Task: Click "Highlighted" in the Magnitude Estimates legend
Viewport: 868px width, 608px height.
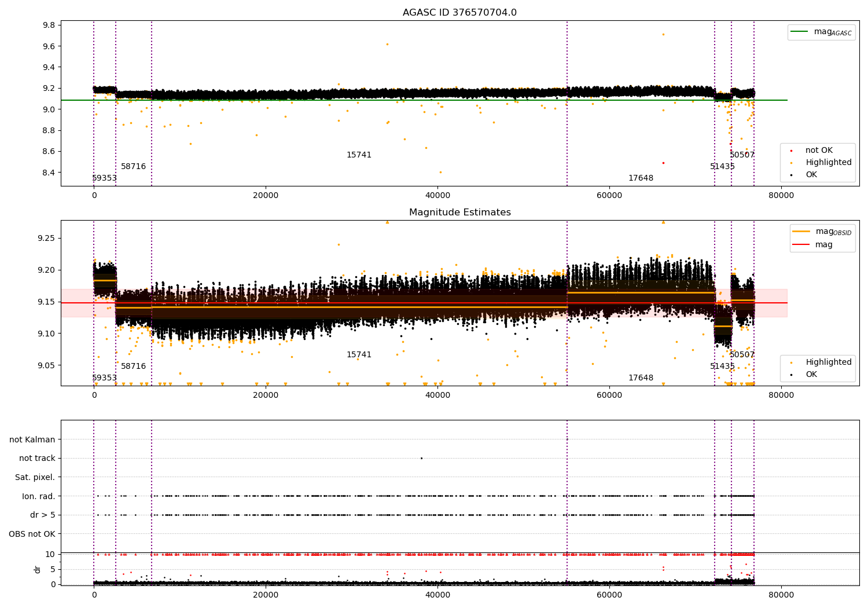Action: (829, 362)
